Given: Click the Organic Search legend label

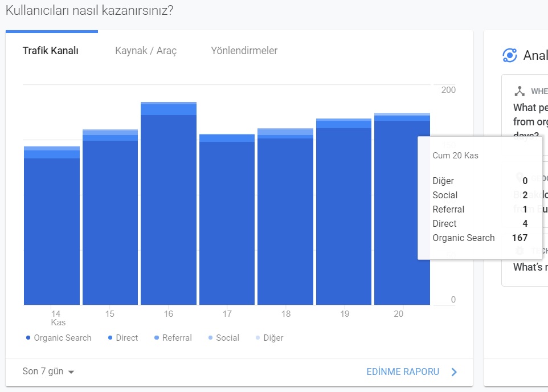Looking at the screenshot, I should [63, 338].
